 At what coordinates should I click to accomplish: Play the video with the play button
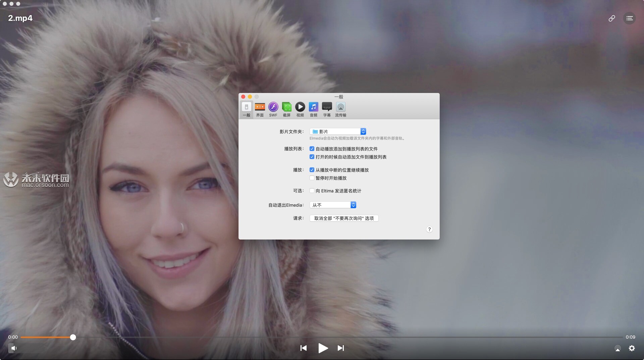(323, 348)
